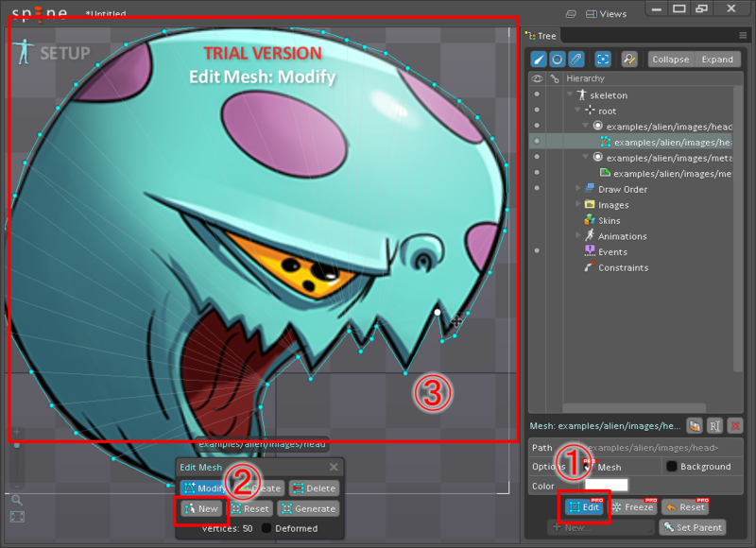Image resolution: width=756 pixels, height=548 pixels.
Task: Click the eye icon in Hierarchy header
Action: 537,78
